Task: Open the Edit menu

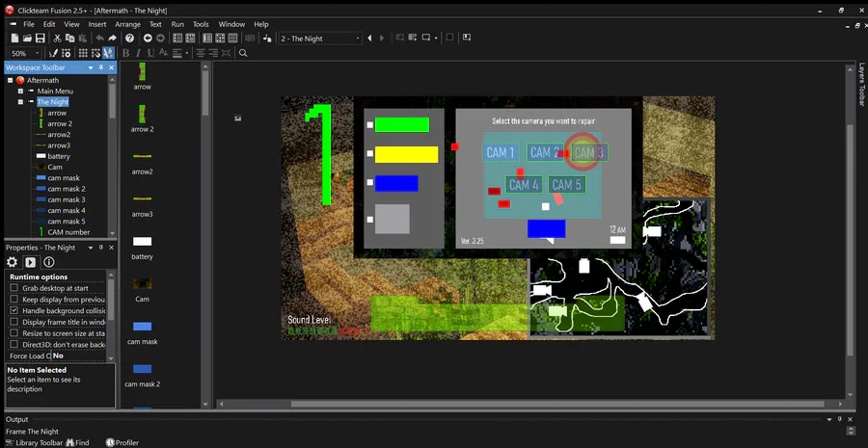Action: coord(49,24)
